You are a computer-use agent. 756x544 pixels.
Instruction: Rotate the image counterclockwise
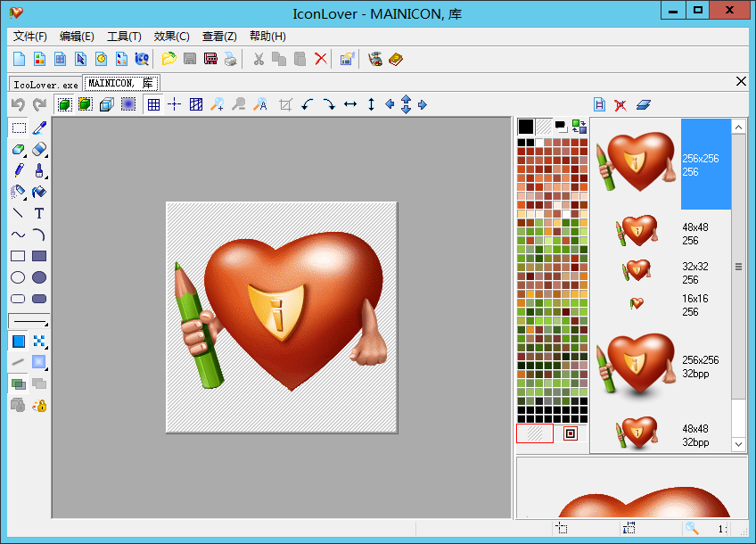307,104
